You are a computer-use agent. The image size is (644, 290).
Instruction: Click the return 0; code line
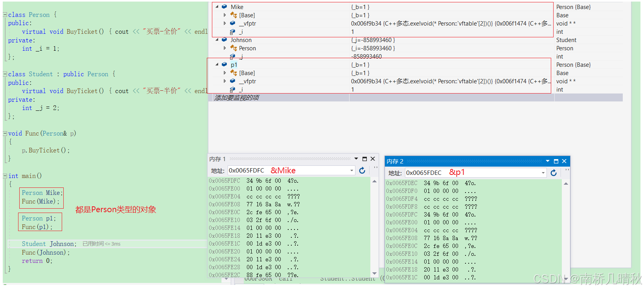pos(37,261)
